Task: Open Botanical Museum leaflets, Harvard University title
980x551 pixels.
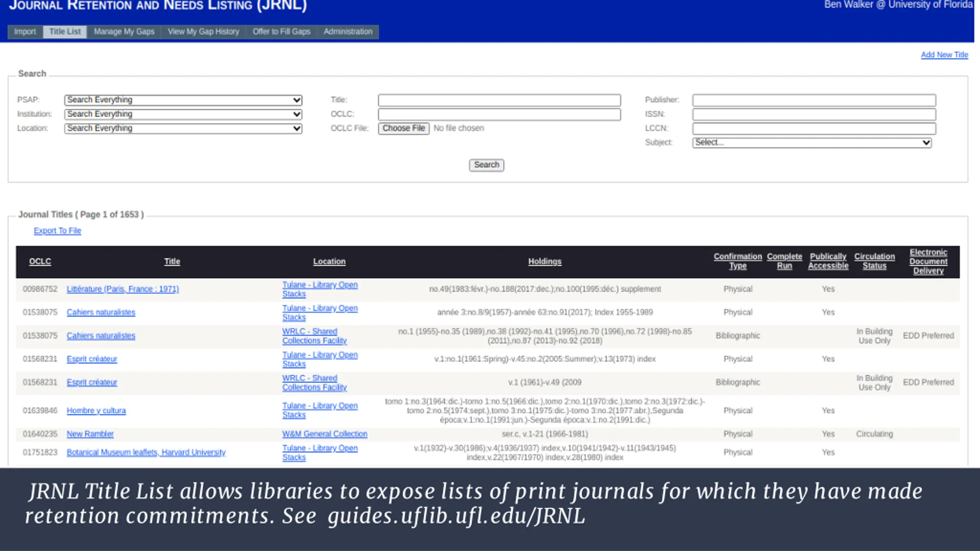Action: [146, 452]
